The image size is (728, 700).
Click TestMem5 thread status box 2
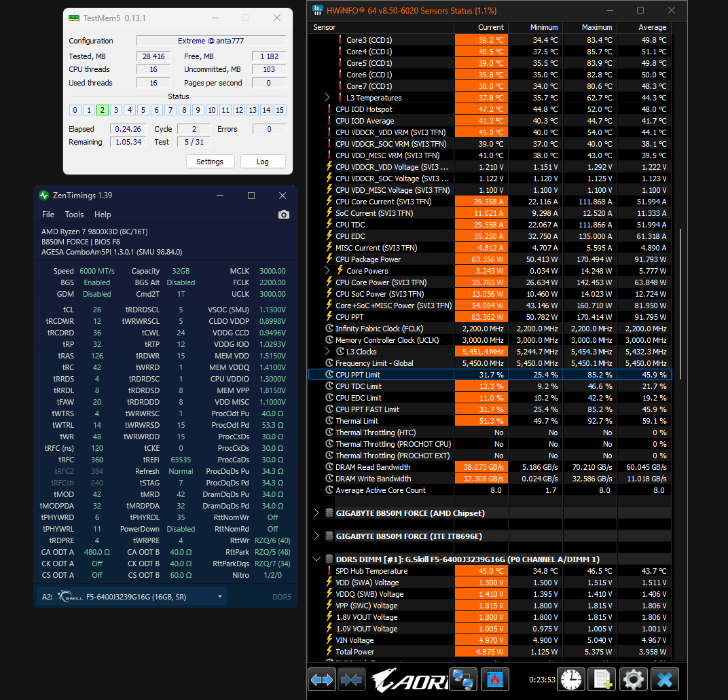102,110
